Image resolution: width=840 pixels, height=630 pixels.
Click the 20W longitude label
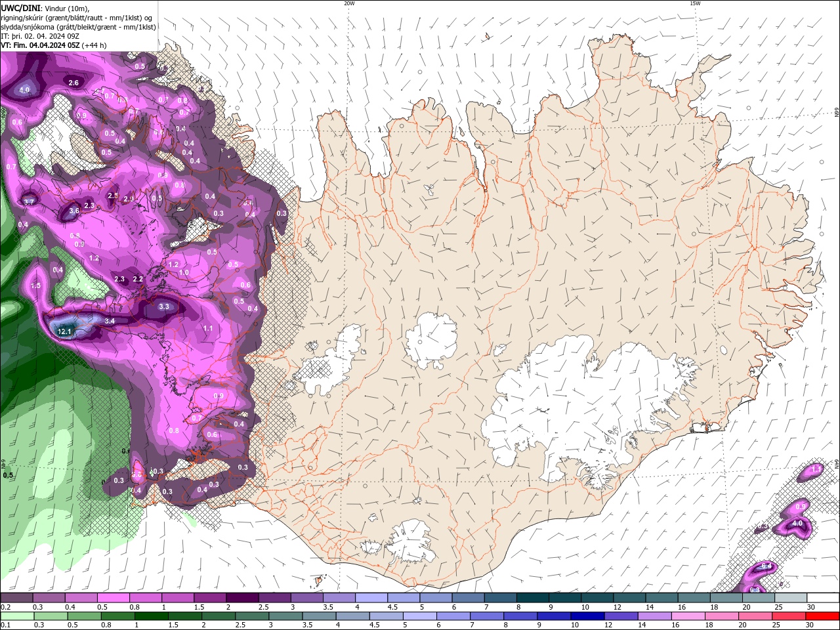(349, 3)
